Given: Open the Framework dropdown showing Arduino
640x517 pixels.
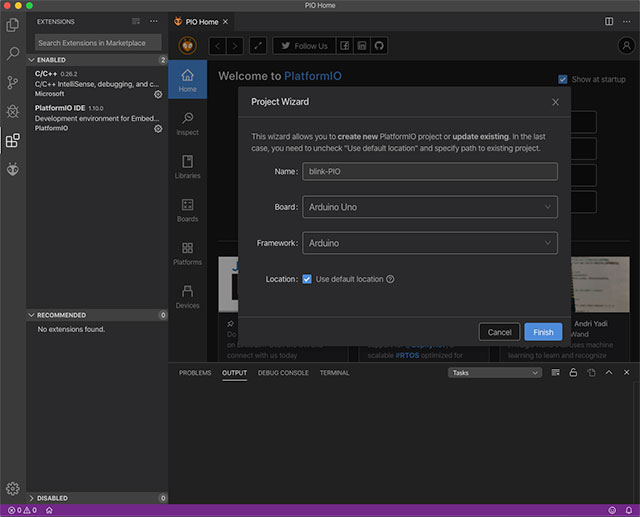Looking at the screenshot, I should [x=430, y=243].
